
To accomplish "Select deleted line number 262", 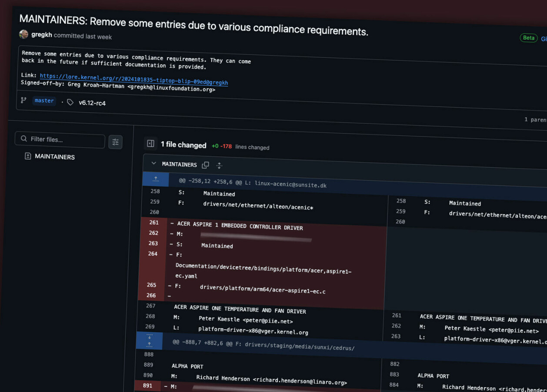I will 153,233.
